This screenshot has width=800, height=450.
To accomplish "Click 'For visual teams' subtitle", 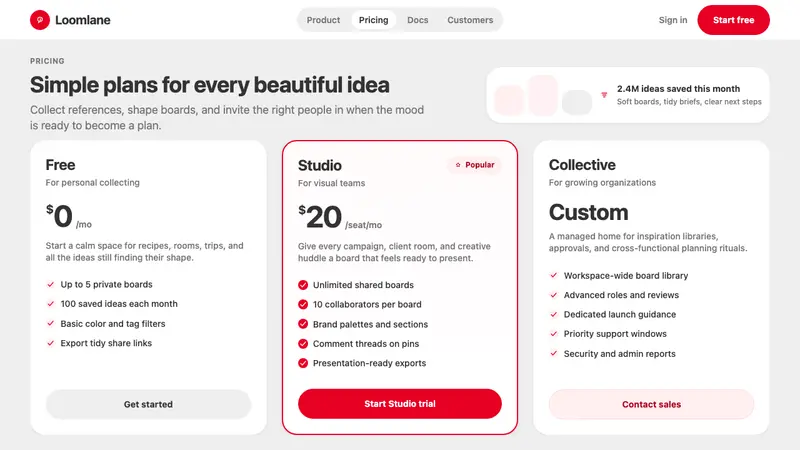I will point(332,183).
